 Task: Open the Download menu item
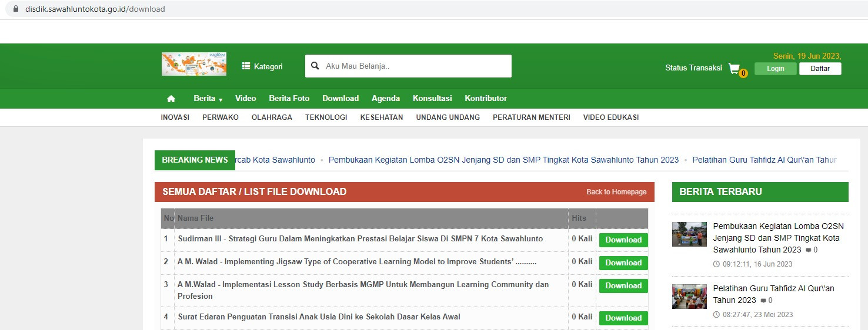point(340,99)
